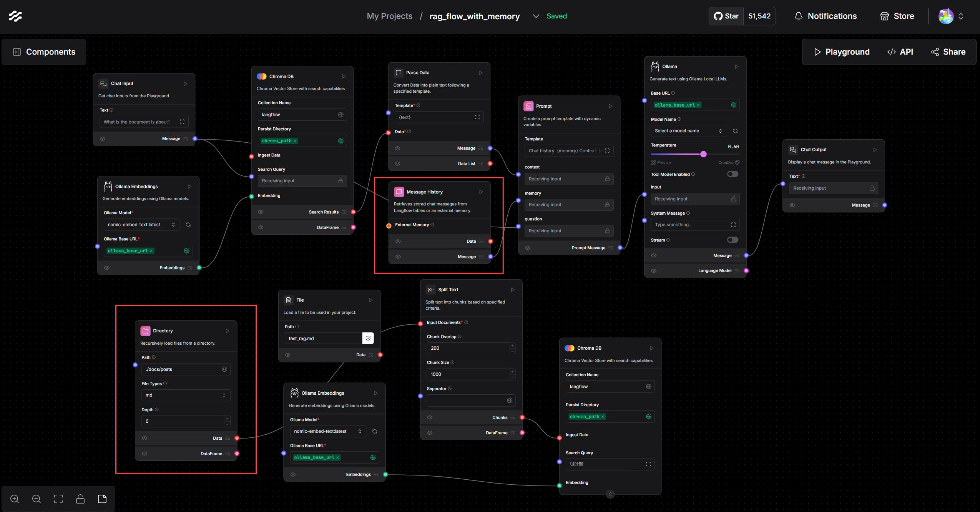Click rag_flow_with_memory project name
Viewport: 980px width, 512px height.
(475, 16)
